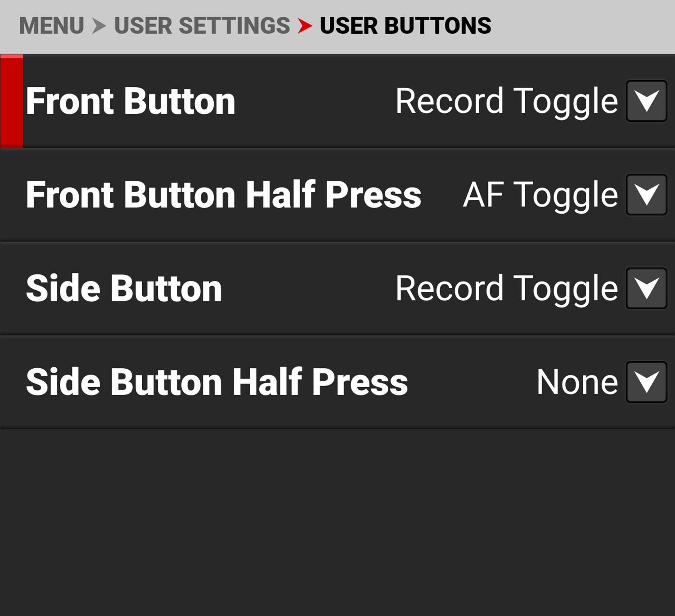Click the gray chevron after MENU
Image resolution: width=675 pixels, height=616 pixels.
pos(99,26)
